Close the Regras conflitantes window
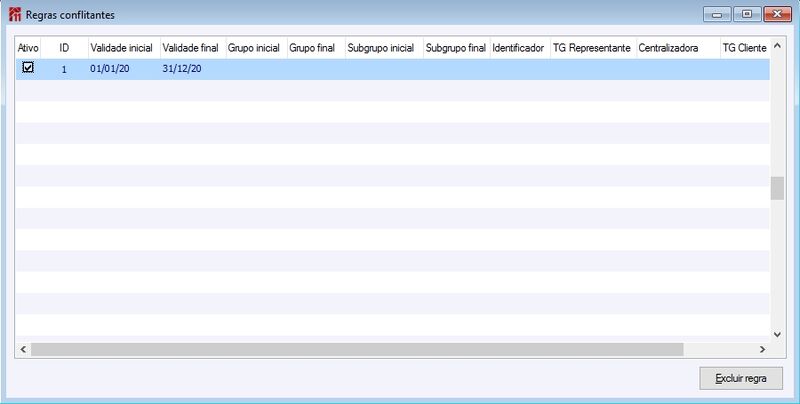 (x=778, y=14)
